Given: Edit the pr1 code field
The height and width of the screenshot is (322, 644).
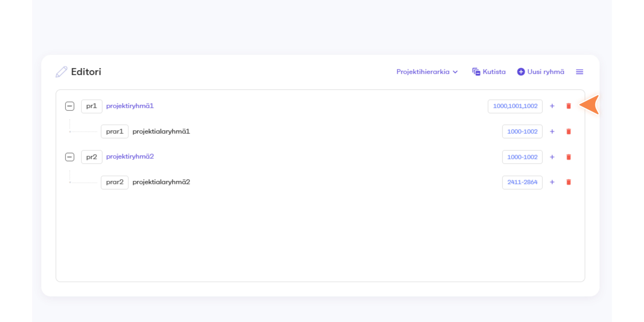Looking at the screenshot, I should coord(92,106).
